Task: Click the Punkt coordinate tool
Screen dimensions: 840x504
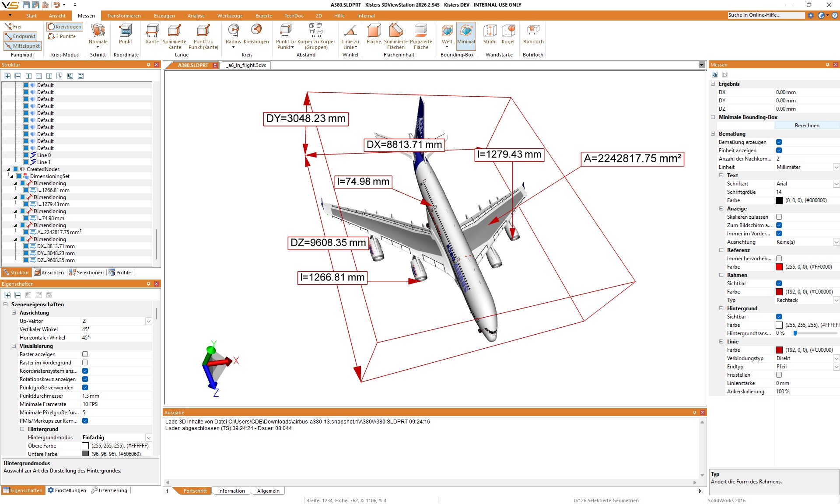Action: point(126,34)
